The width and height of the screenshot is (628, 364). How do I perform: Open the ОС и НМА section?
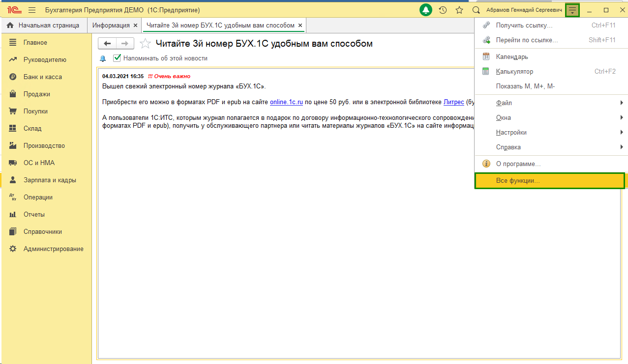click(x=46, y=163)
